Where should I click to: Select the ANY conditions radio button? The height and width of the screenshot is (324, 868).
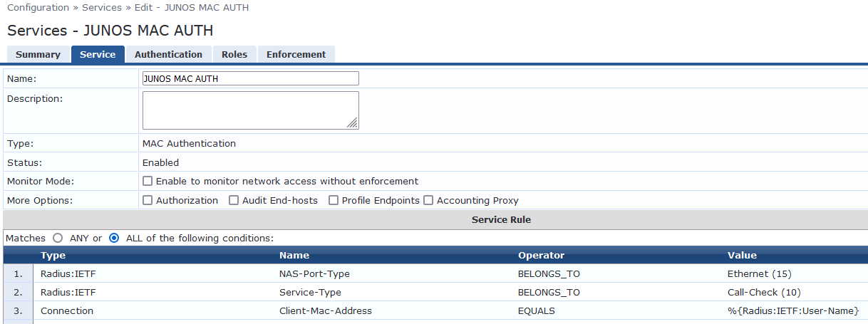[x=58, y=239]
